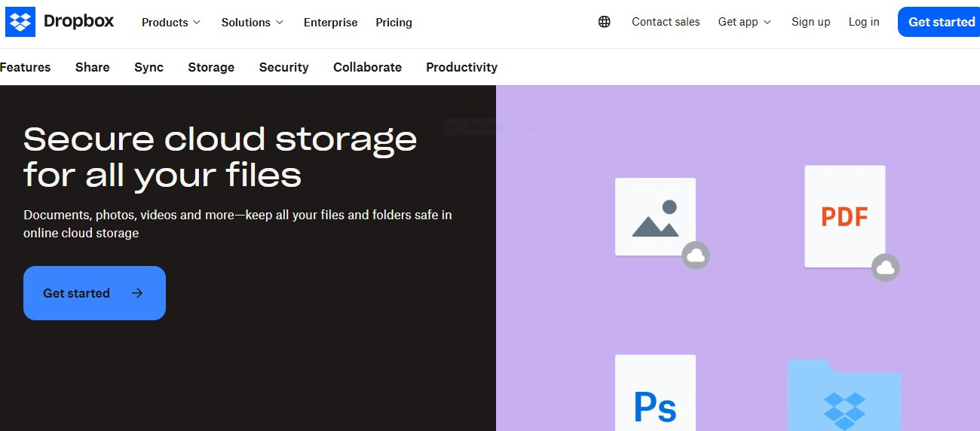Click the 'Documents, photos, videos' description text
The height and width of the screenshot is (431, 980).
pyautogui.click(x=237, y=224)
